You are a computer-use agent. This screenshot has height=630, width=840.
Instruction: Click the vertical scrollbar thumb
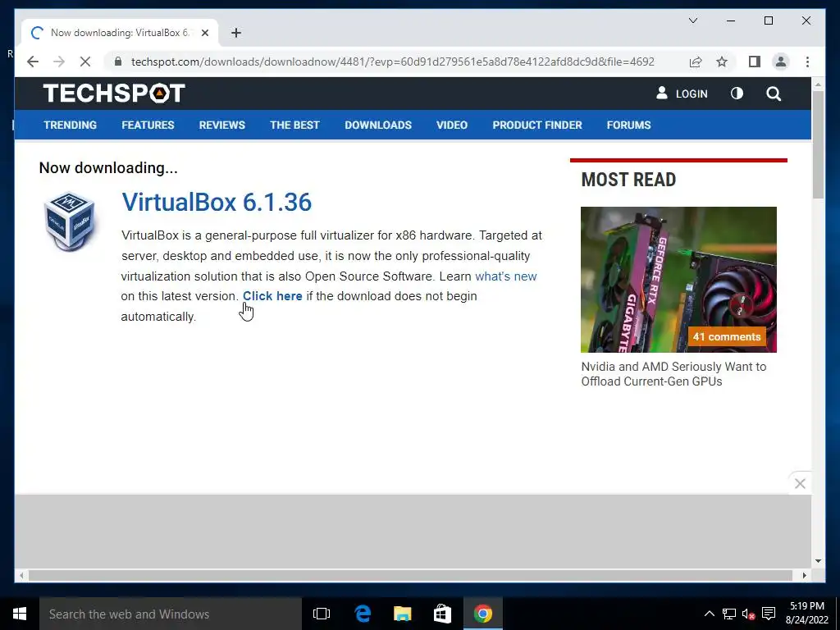(818, 144)
